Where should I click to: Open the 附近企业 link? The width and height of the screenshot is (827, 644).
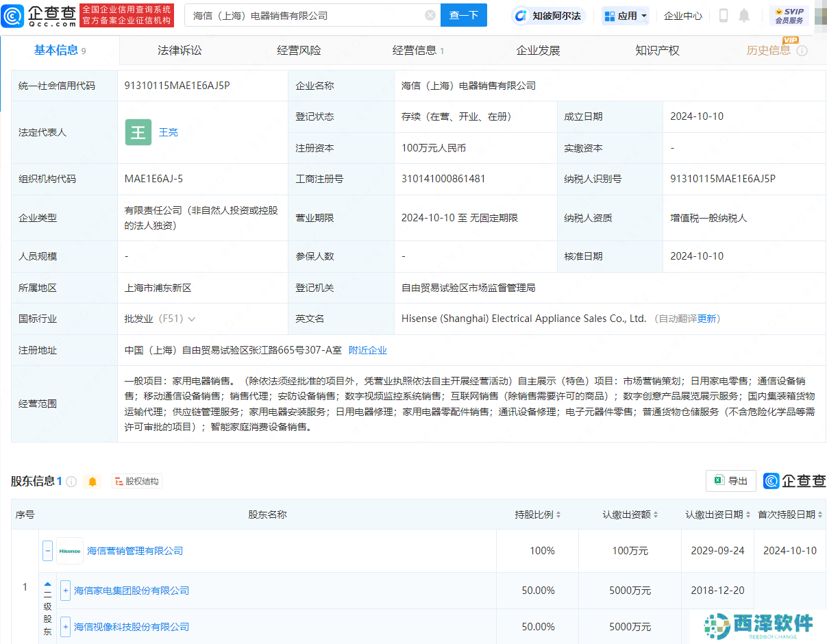[x=368, y=350]
